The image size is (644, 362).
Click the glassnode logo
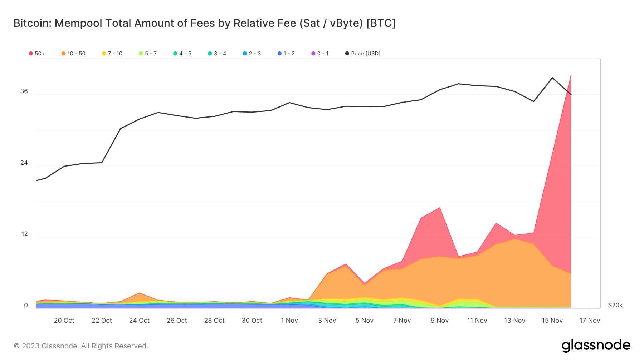tap(596, 346)
